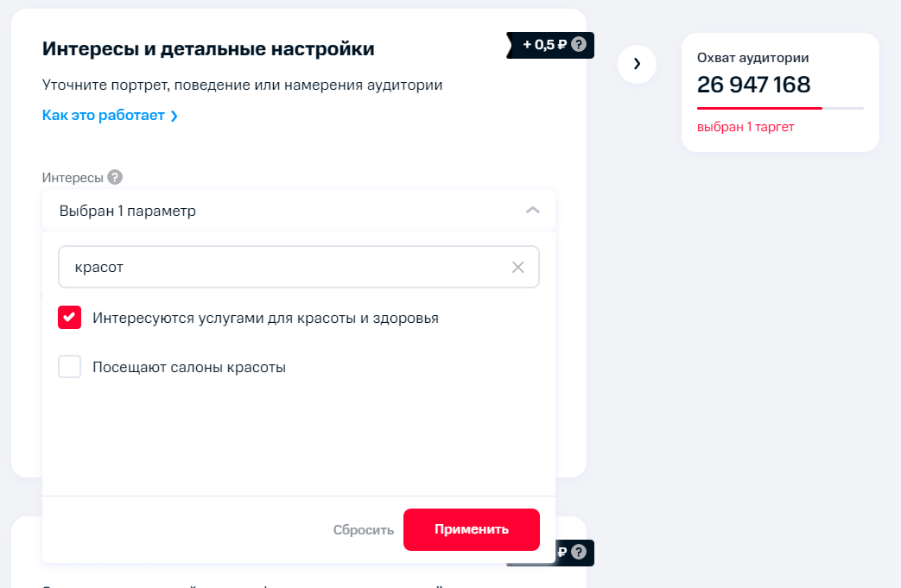Click the 'выбран 1 таргет' label
Viewport: 901px width, 588px height.
tap(746, 126)
